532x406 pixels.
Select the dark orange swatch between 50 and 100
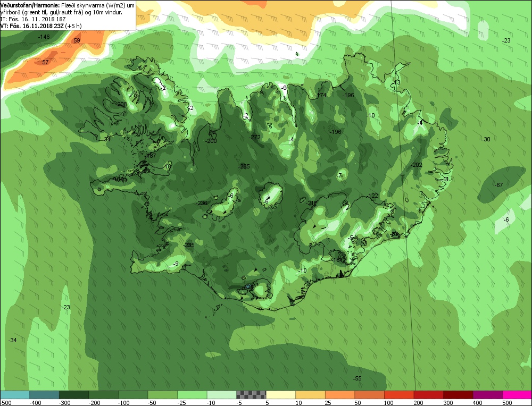coord(369,395)
